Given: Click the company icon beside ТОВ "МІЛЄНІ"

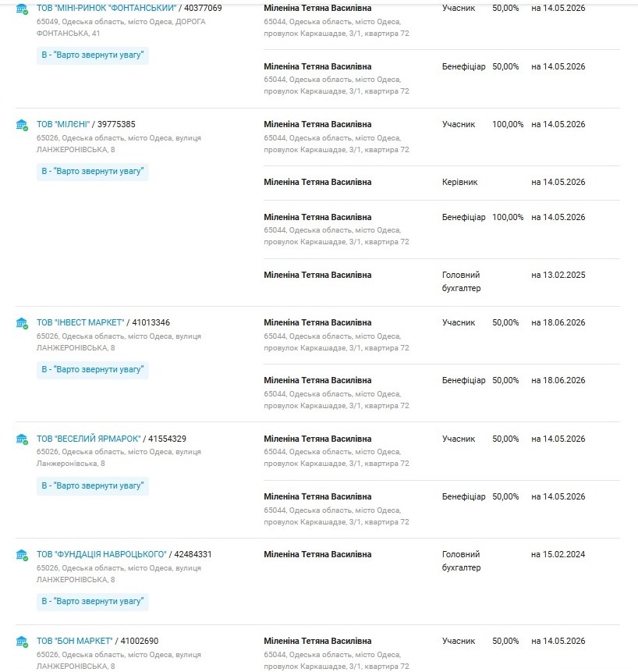Looking at the screenshot, I should pos(22,125).
